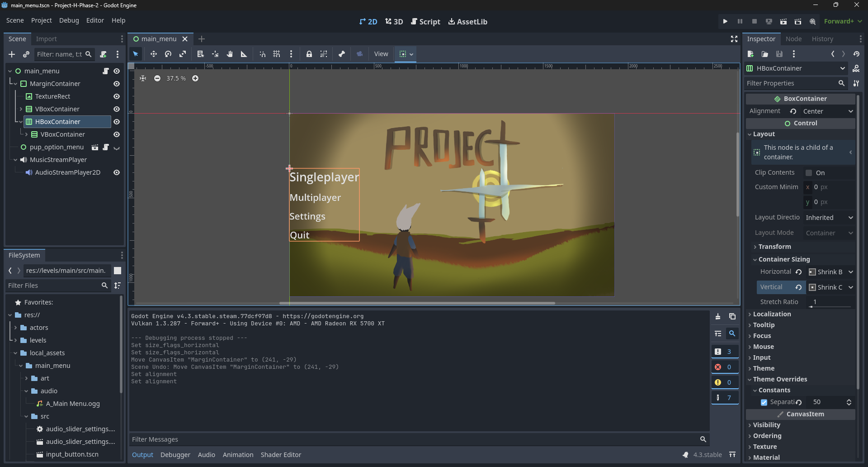Toggle error messages filter in output

point(725,367)
